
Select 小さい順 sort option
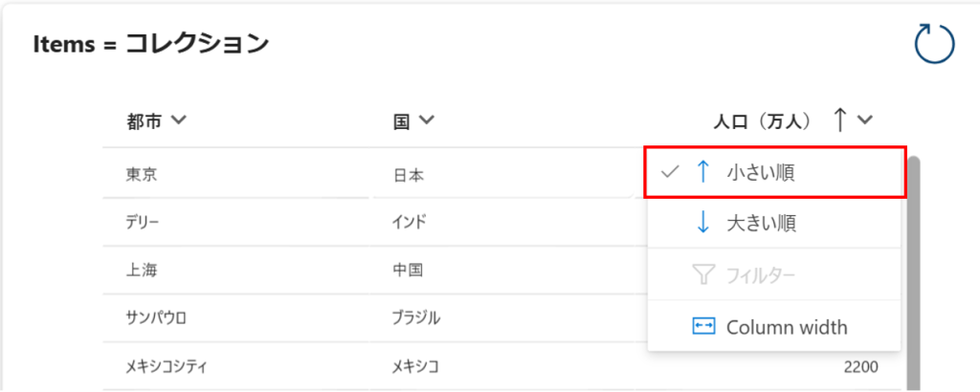point(761,172)
